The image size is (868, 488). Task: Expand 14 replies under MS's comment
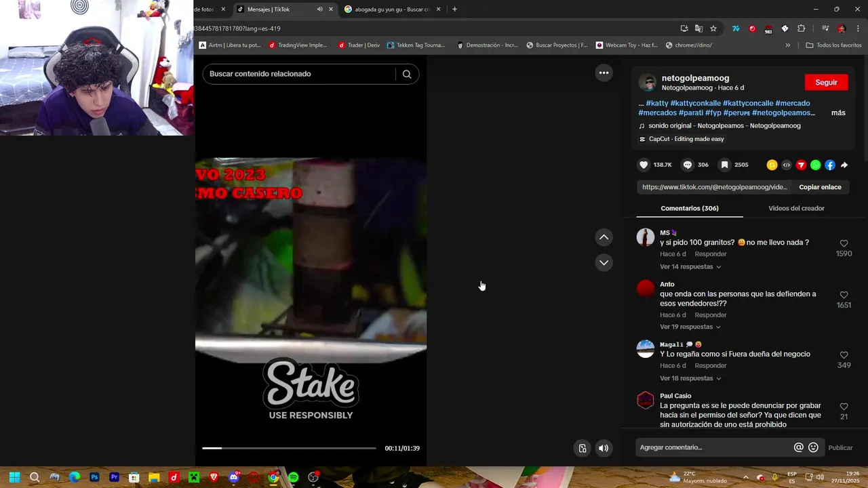pos(690,266)
